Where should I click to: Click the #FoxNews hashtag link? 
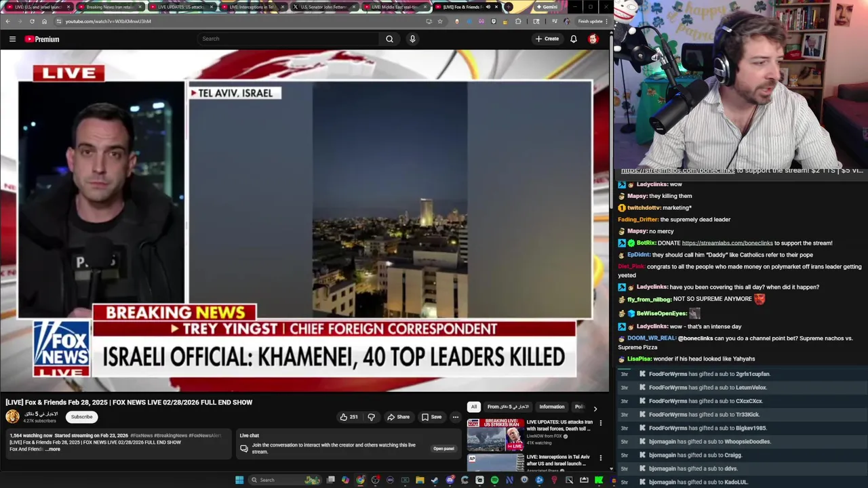[x=141, y=436]
